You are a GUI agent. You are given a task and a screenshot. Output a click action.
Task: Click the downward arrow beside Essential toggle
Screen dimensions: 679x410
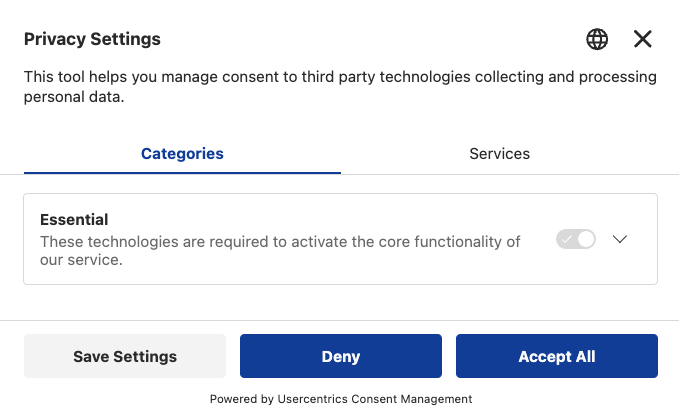coord(620,240)
